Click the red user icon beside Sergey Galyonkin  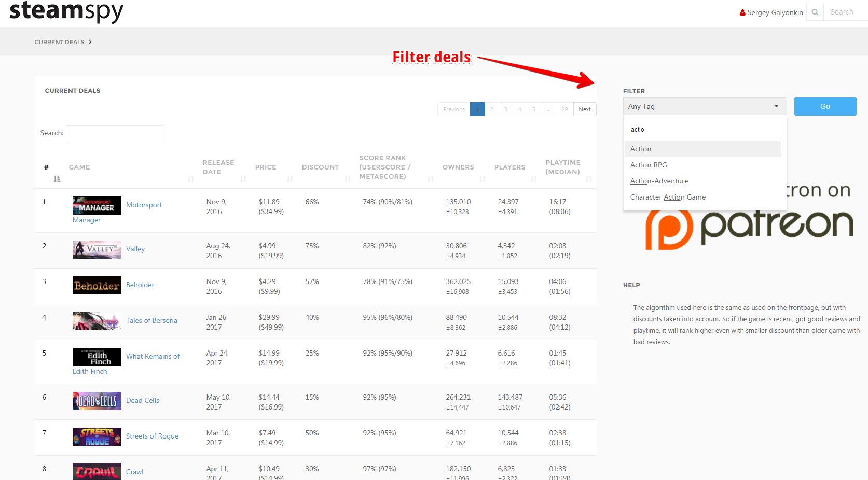(x=742, y=12)
